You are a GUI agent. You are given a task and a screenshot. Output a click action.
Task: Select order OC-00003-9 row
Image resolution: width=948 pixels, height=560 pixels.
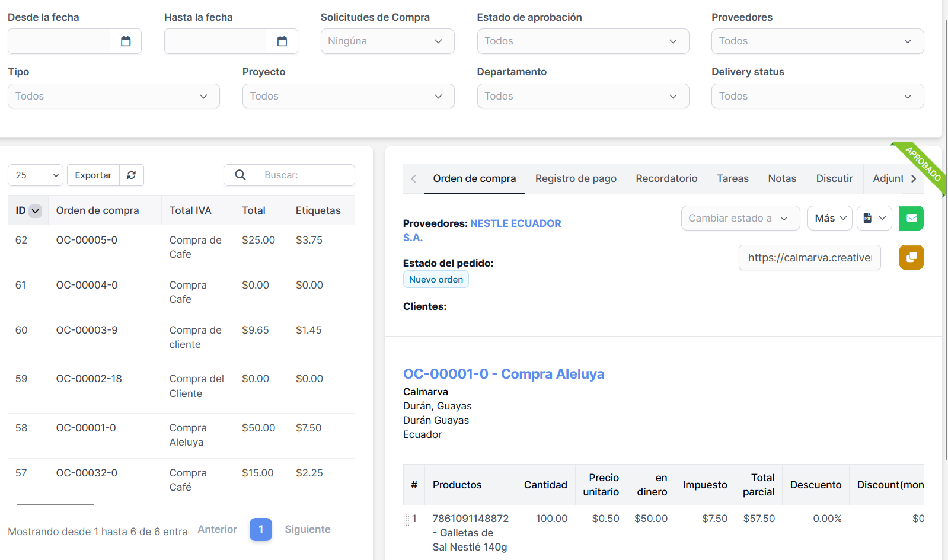point(87,330)
